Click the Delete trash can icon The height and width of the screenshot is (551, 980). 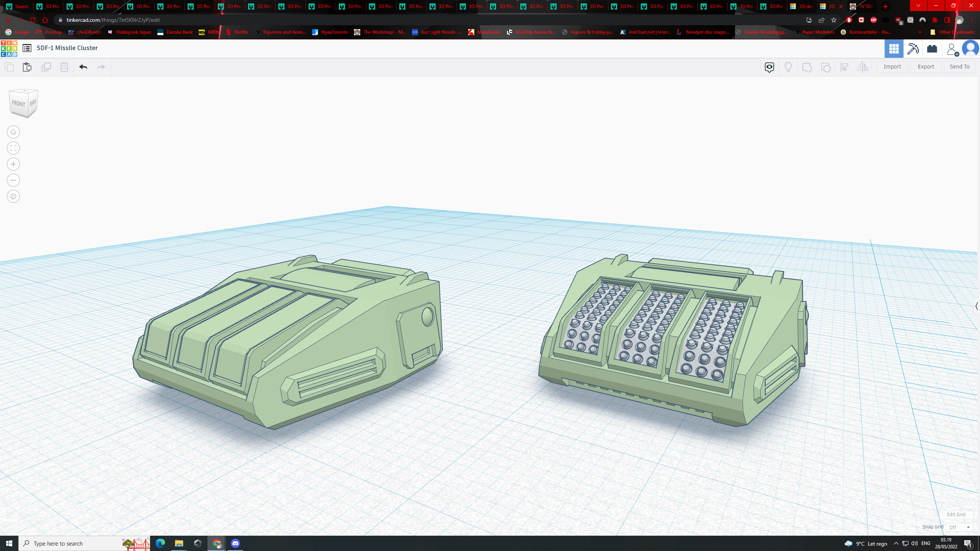[64, 67]
